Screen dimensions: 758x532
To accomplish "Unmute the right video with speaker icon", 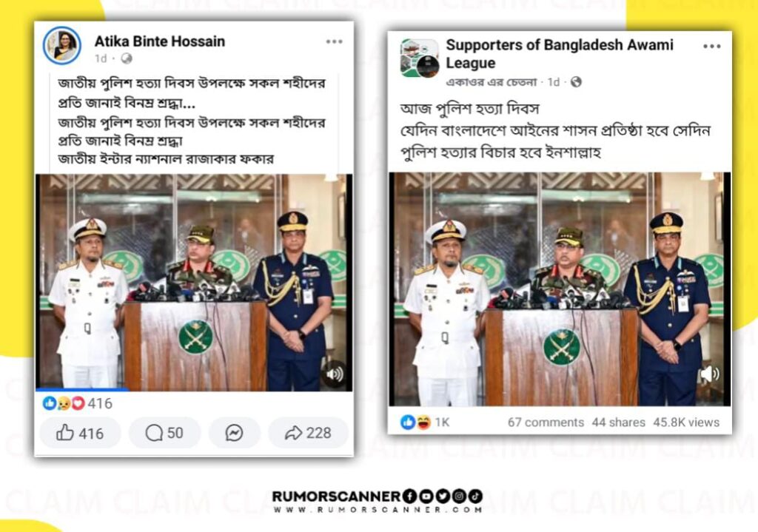I will click(710, 374).
